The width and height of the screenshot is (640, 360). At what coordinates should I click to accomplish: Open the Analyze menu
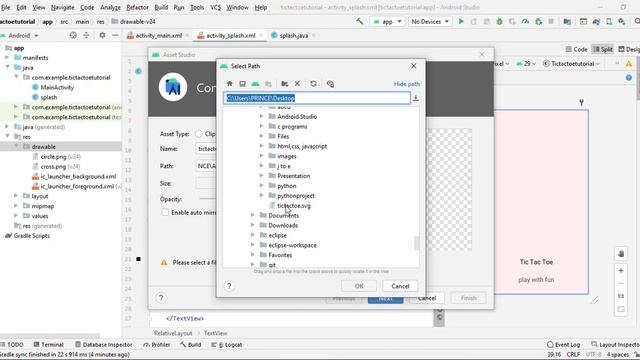click(111, 7)
